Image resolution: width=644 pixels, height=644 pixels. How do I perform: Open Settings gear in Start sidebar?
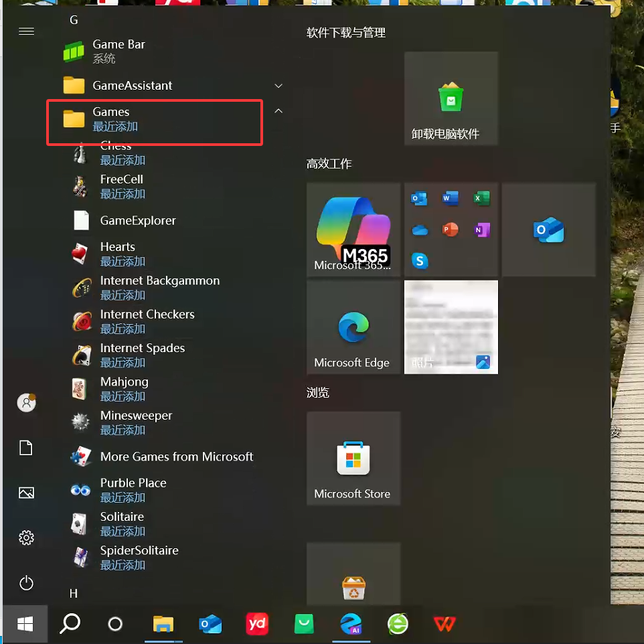tap(26, 538)
